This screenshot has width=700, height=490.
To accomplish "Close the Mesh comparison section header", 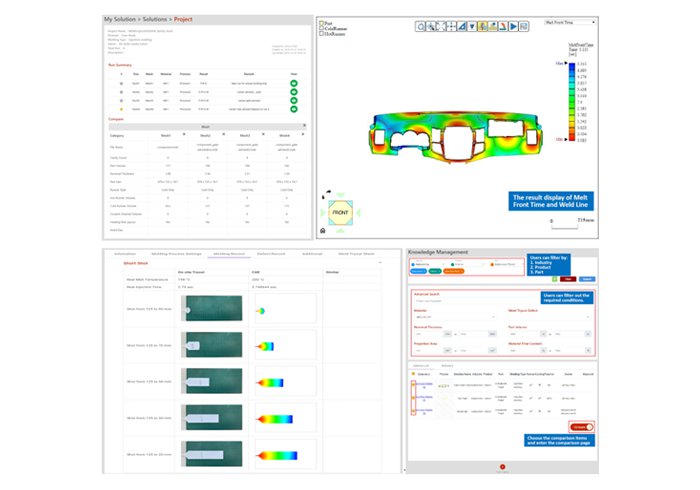I will (304, 126).
